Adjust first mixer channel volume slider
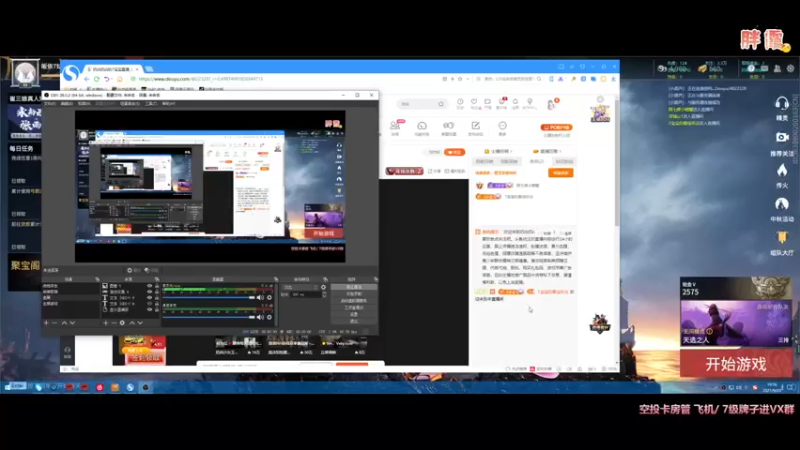 208,297
